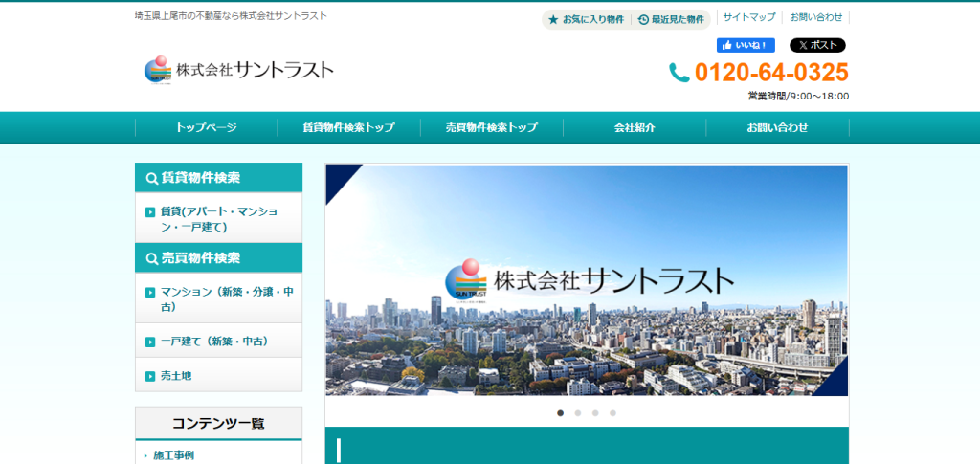Open 一戸建て（新築・中古） sidebar item
Screen dimensions: 980x464
tap(214, 342)
